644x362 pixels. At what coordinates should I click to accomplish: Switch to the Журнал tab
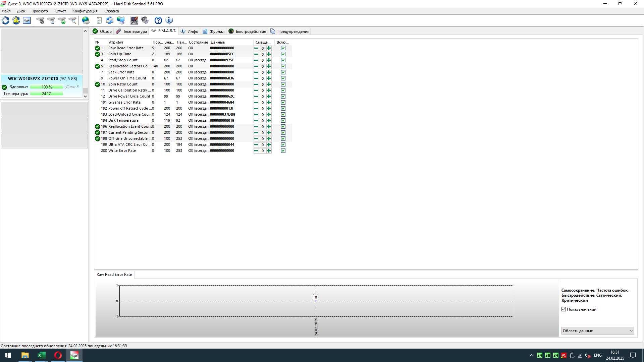(x=213, y=32)
